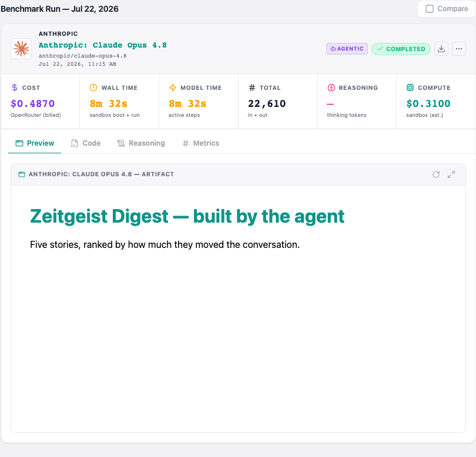Click the clock wall time icon
Image resolution: width=476 pixels, height=457 pixels.
tap(93, 88)
